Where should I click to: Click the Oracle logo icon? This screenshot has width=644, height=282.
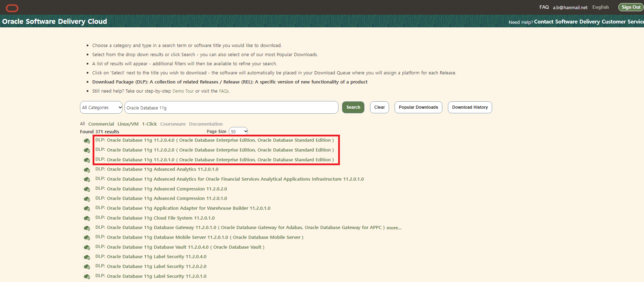12,8
